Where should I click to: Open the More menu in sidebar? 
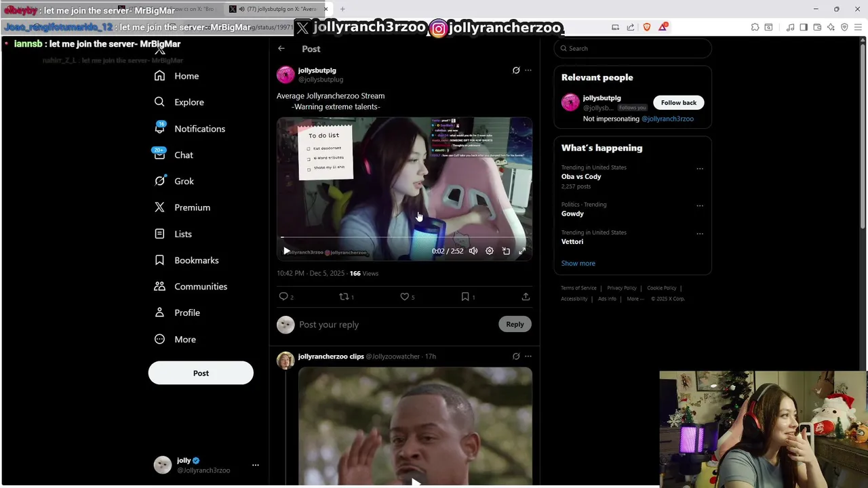pyautogui.click(x=175, y=339)
